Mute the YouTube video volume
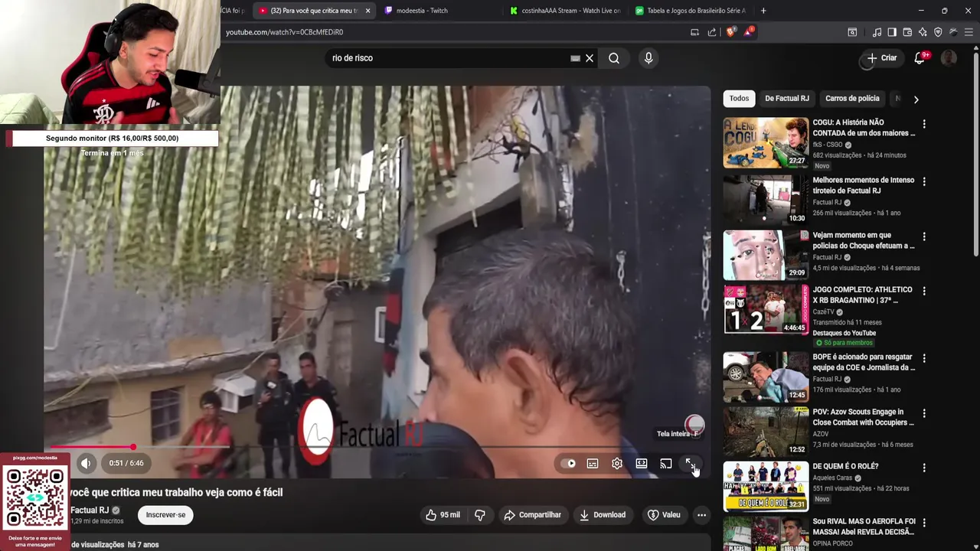 (86, 463)
